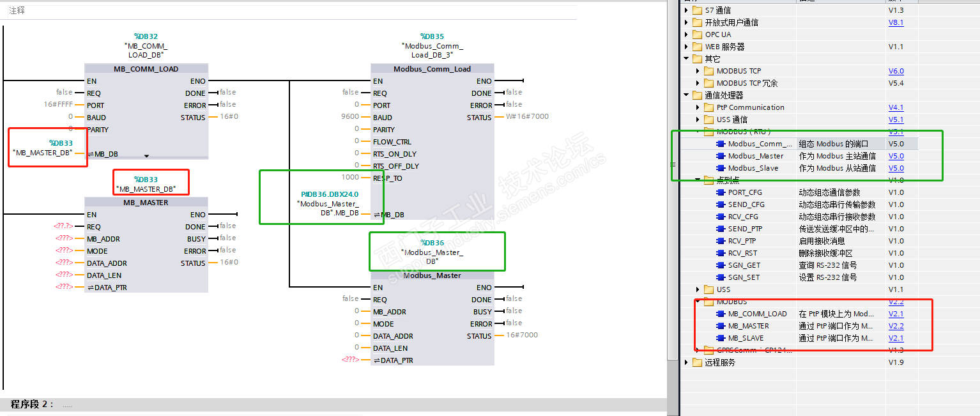Click the REQ <??.?> operand of MB_MASTER

(63, 226)
